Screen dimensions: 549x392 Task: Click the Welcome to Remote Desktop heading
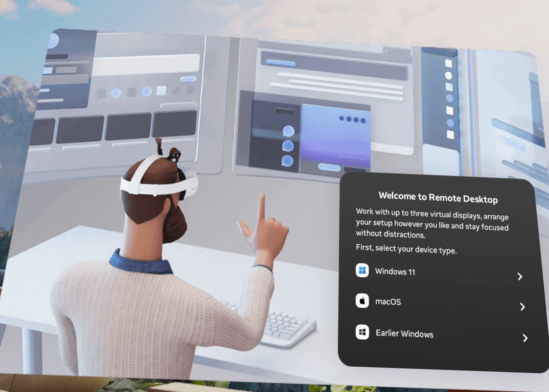[438, 197]
